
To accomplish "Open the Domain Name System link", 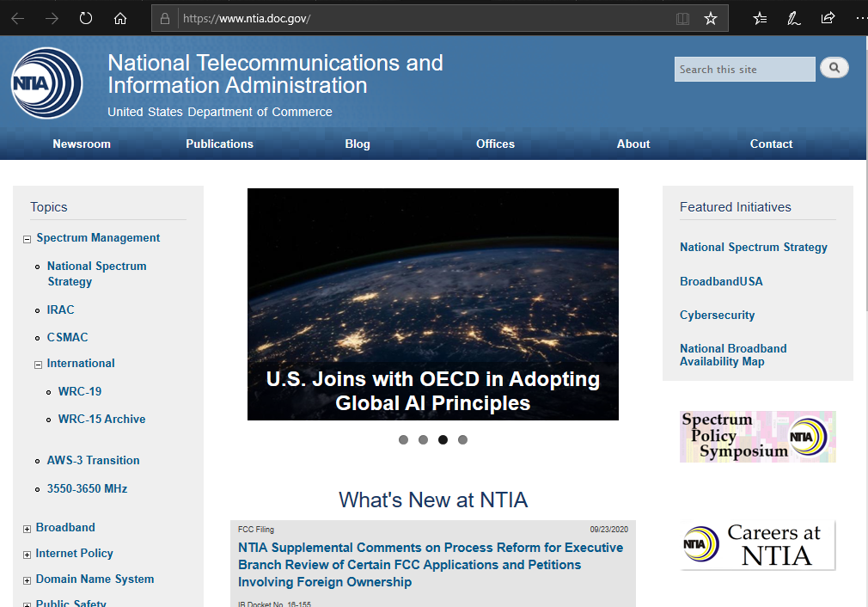I will point(95,579).
